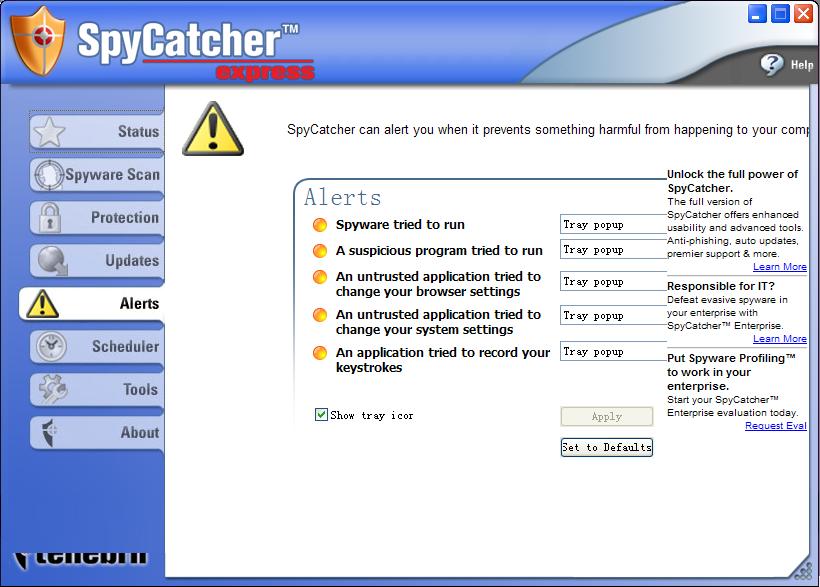Click the Updates globe icon
This screenshot has width=820, height=587.
click(x=52, y=261)
